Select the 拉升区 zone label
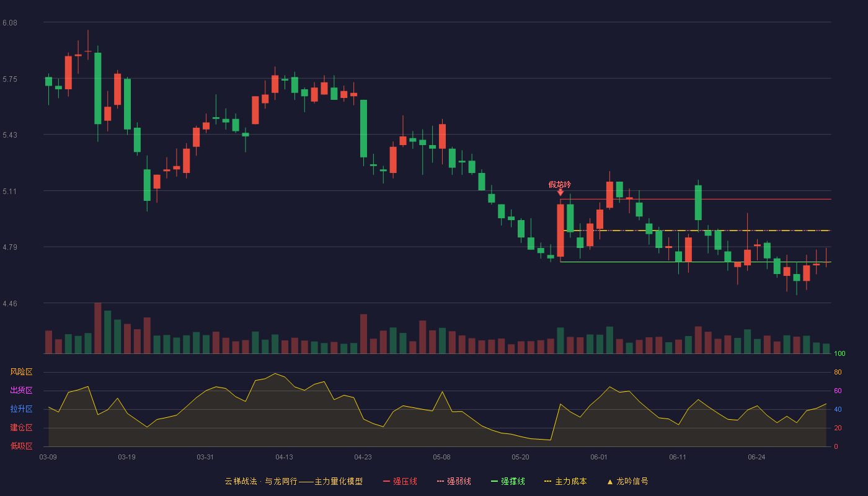 click(21, 409)
